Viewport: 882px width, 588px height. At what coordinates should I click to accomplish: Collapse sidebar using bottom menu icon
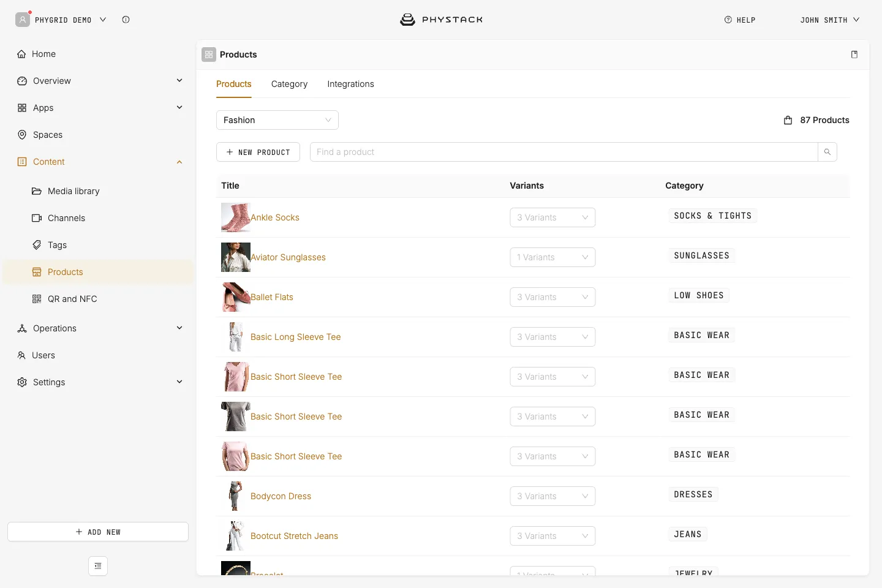(x=98, y=566)
